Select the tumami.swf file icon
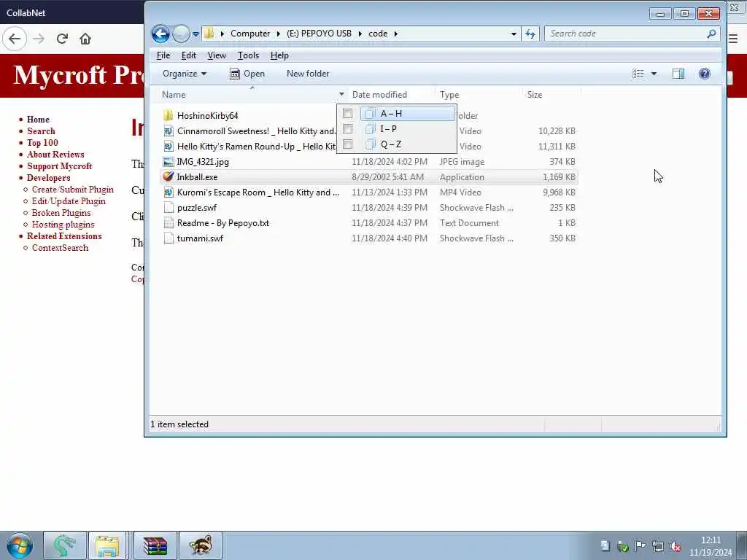Viewport: 747px width, 560px height. (x=169, y=238)
